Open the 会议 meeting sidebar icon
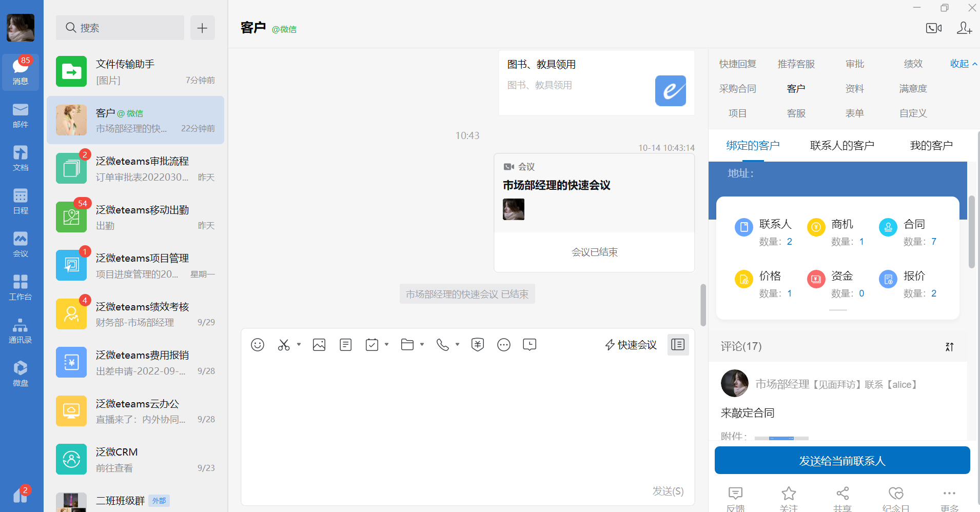Image resolution: width=980 pixels, height=512 pixels. [x=21, y=245]
